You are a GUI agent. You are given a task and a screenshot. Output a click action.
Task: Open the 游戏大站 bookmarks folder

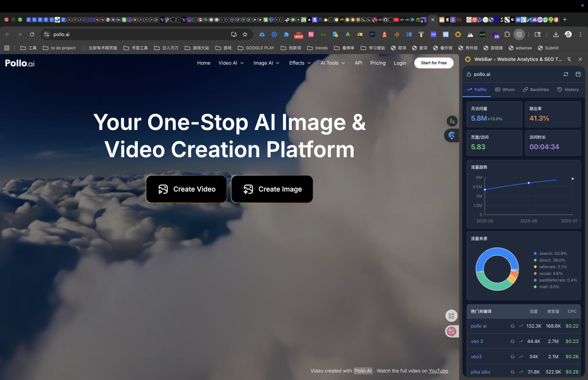(197, 48)
